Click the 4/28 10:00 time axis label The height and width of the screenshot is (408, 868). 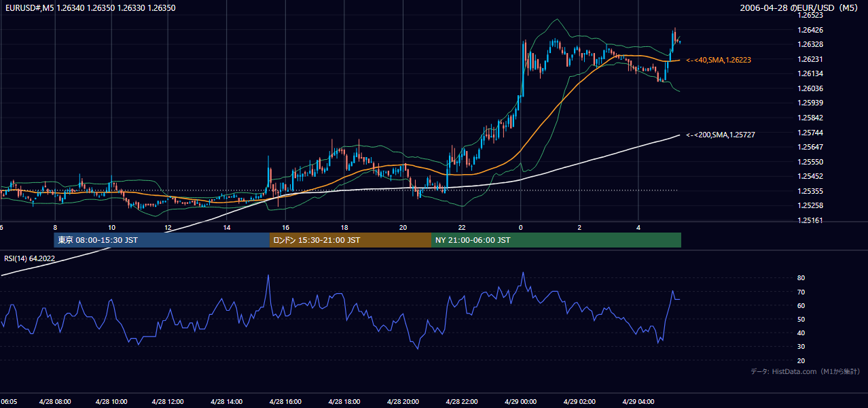(x=111, y=402)
